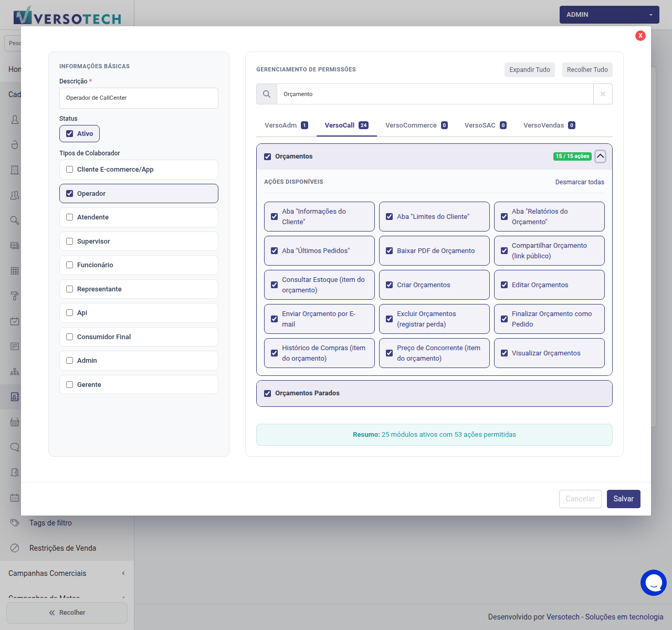The height and width of the screenshot is (630, 672).
Task: Switch to the VersoAdm tab
Action: pyautogui.click(x=286, y=125)
